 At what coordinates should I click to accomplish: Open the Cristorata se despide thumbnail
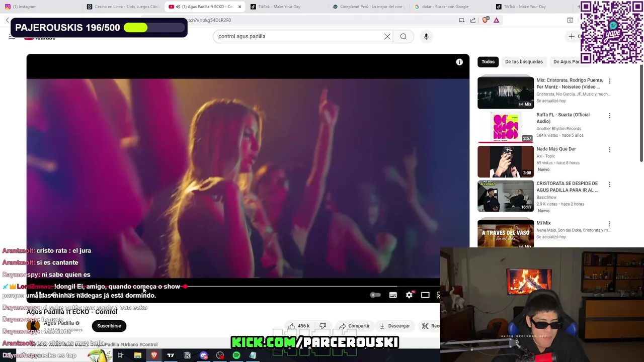[506, 196]
